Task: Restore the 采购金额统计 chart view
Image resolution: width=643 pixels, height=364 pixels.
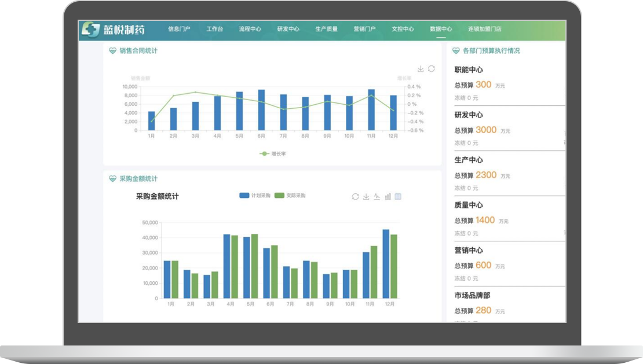Action: pos(355,197)
